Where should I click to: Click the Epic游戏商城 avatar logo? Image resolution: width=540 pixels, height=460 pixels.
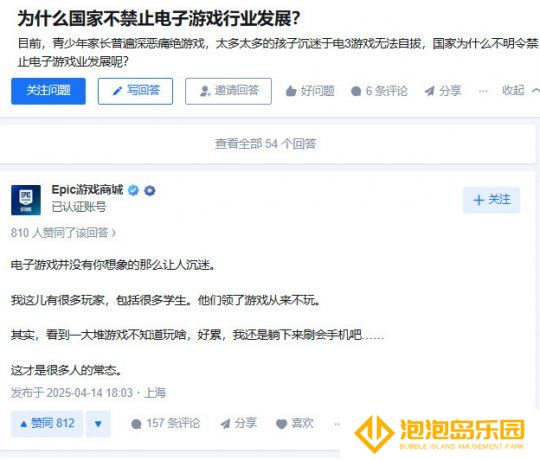pyautogui.click(x=26, y=200)
